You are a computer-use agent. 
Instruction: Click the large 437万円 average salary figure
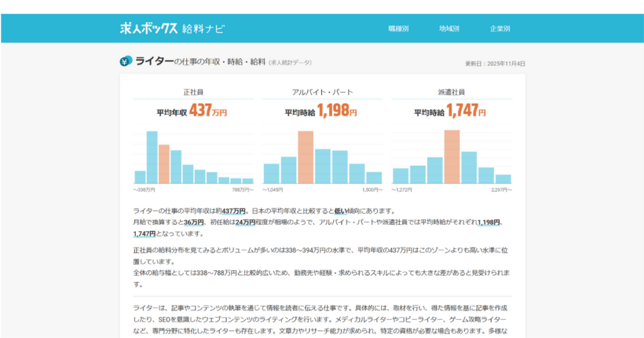208,112
